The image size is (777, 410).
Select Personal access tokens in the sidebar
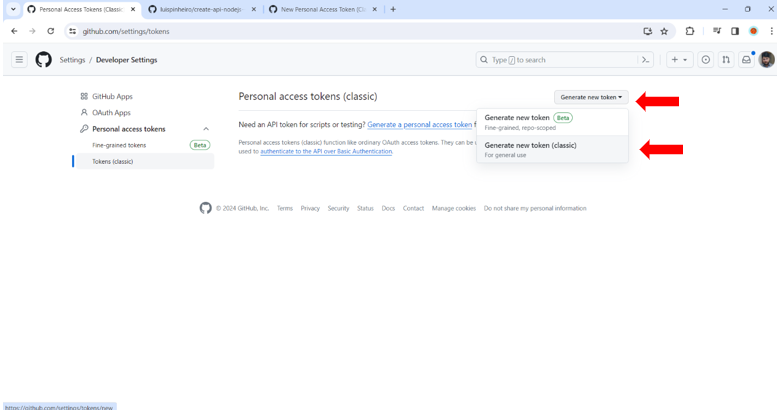pyautogui.click(x=129, y=129)
